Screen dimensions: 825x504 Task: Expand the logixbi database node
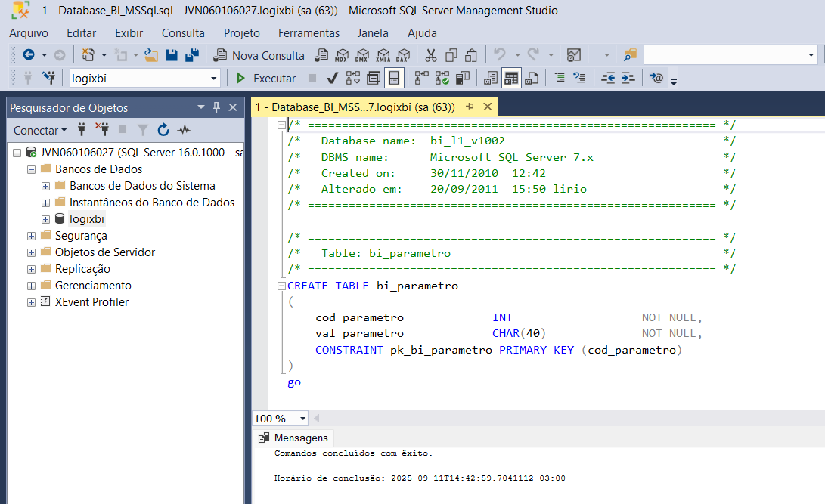point(46,220)
